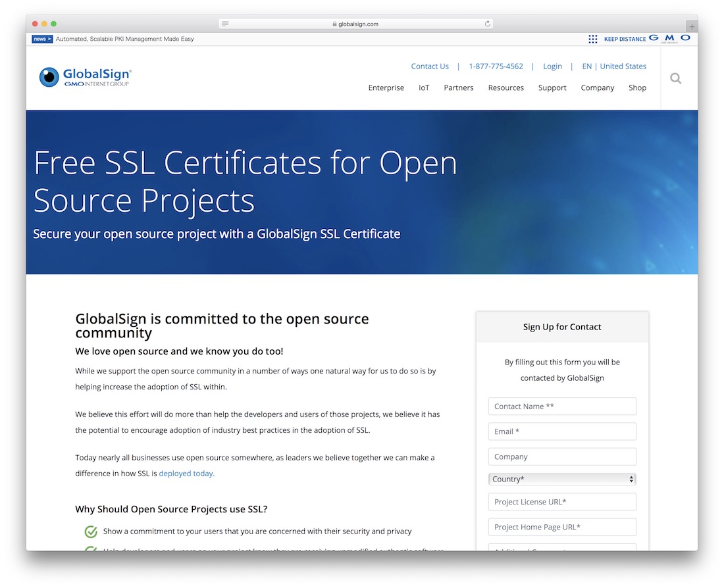The height and width of the screenshot is (588, 724).
Task: Click the Contact Us link
Action: (x=430, y=66)
